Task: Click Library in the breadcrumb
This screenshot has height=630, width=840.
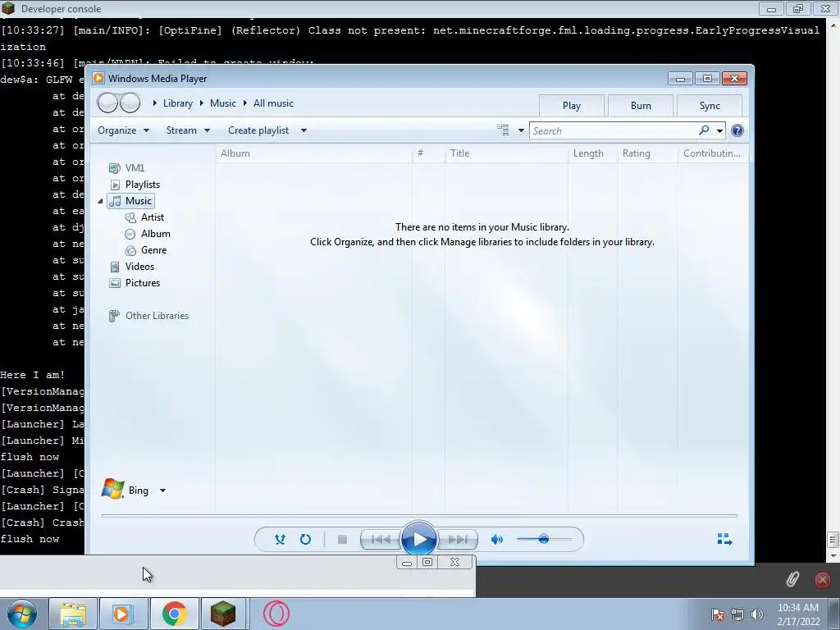Action: (178, 103)
